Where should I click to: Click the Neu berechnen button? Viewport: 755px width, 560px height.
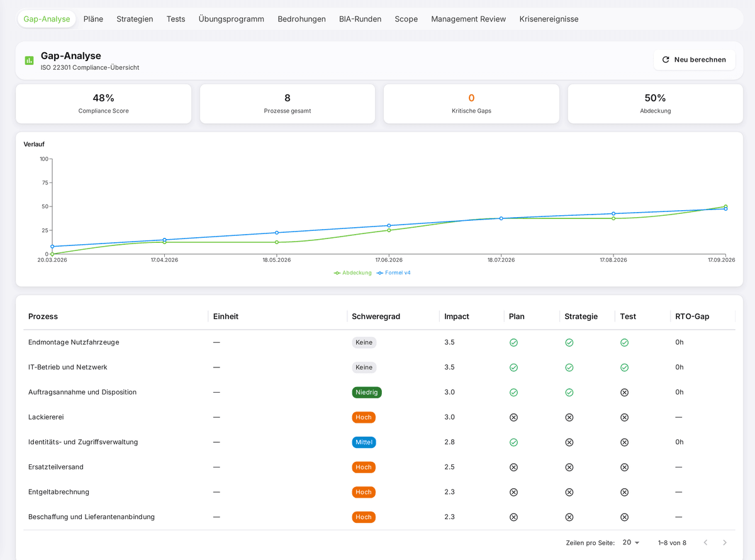point(695,60)
